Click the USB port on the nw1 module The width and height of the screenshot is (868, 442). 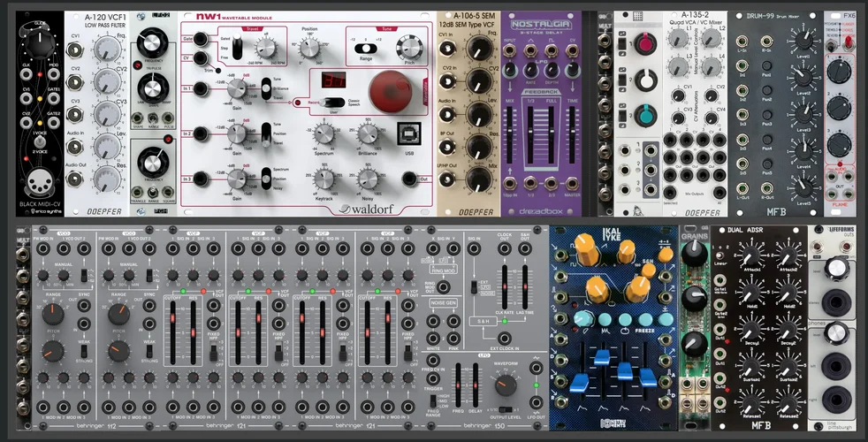click(x=408, y=134)
